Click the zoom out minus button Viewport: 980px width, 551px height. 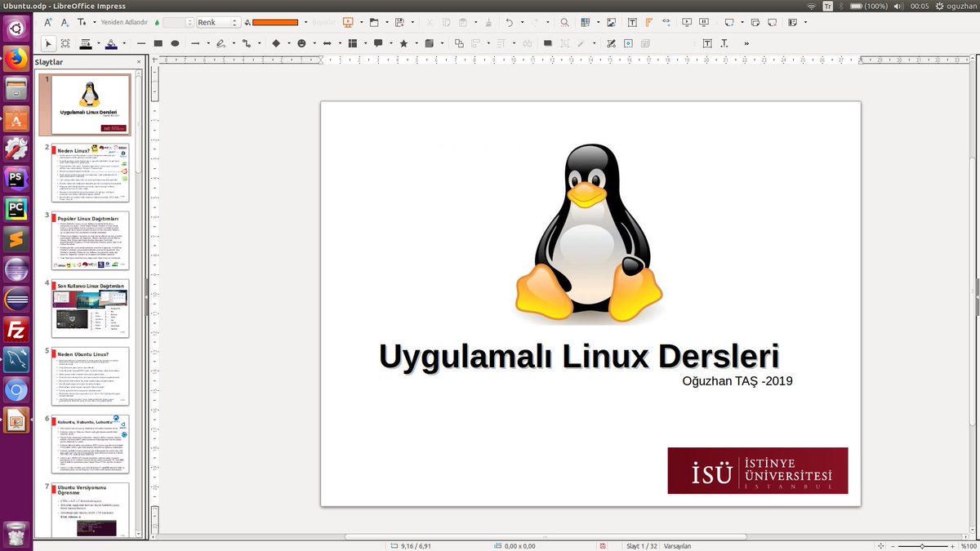[893, 545]
